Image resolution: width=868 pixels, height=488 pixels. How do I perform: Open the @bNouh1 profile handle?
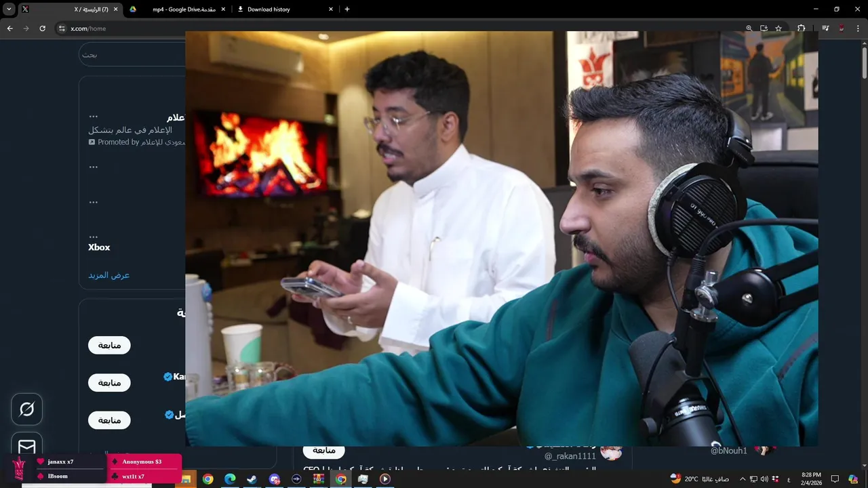point(729,451)
